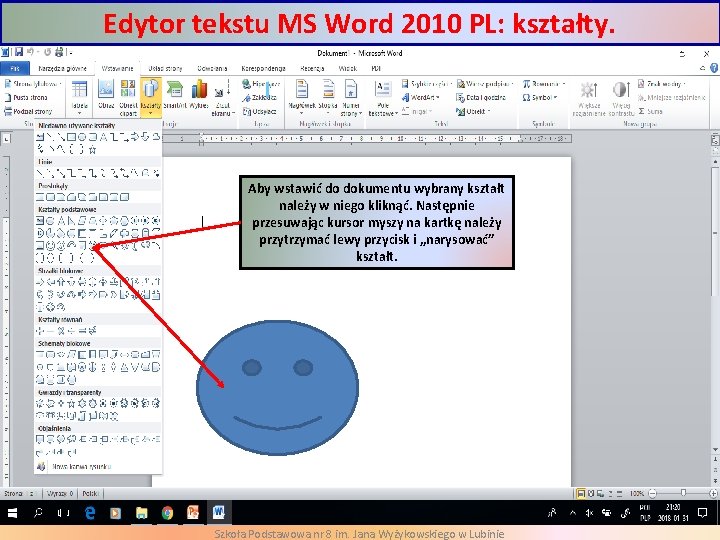
Task: Open the Zrzut ekranu screenshot tool
Action: pyautogui.click(x=223, y=97)
